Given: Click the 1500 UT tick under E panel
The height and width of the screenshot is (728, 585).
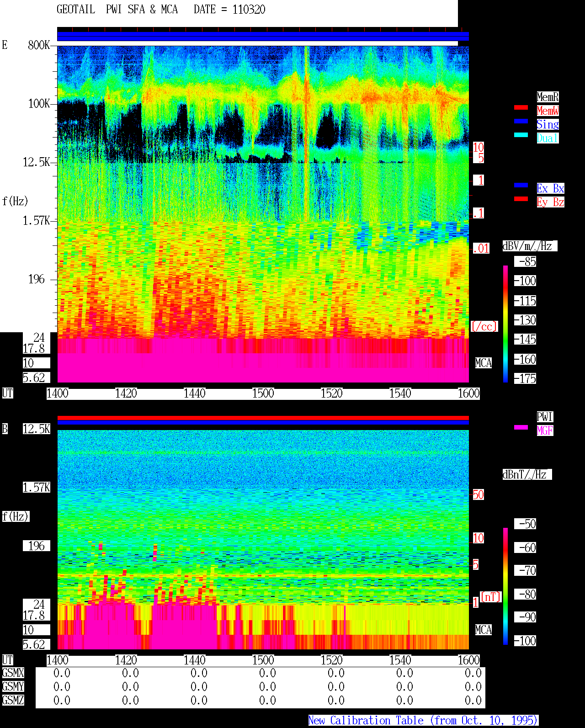Looking at the screenshot, I should point(263,393).
